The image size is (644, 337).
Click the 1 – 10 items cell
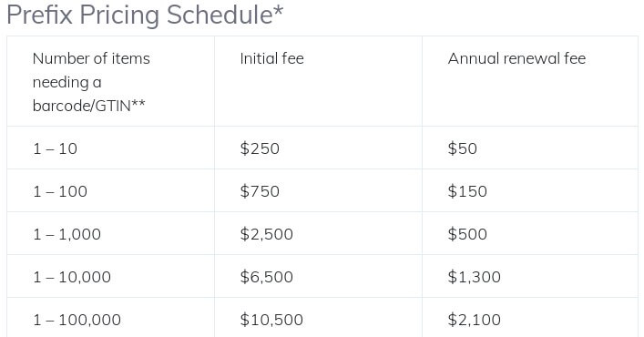110,148
